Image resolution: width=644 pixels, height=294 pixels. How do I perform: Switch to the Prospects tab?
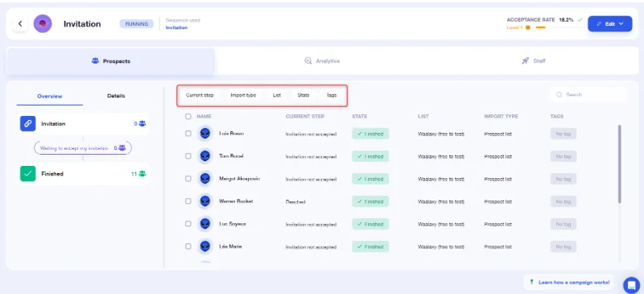click(110, 61)
